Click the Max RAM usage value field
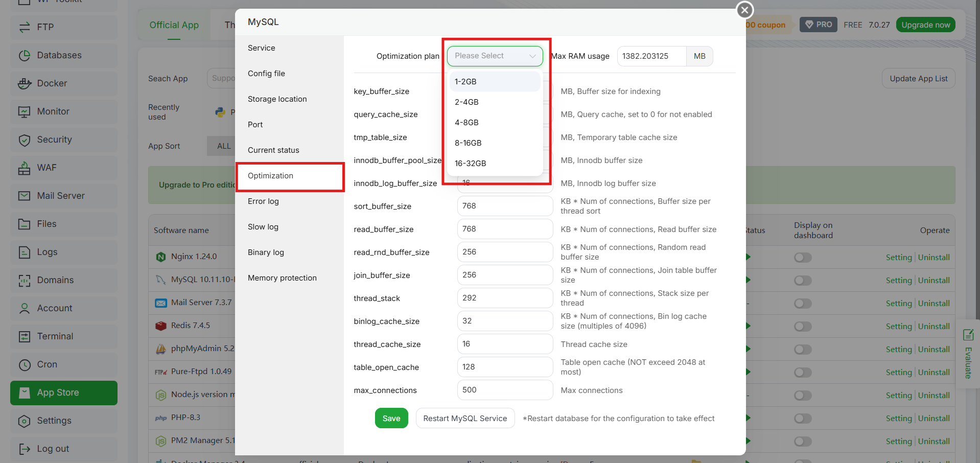This screenshot has height=463, width=980. 651,56
